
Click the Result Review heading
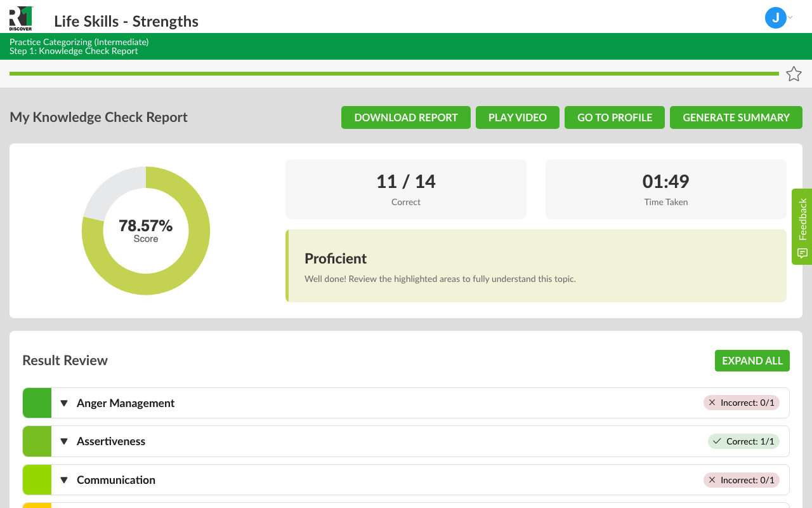click(x=65, y=360)
